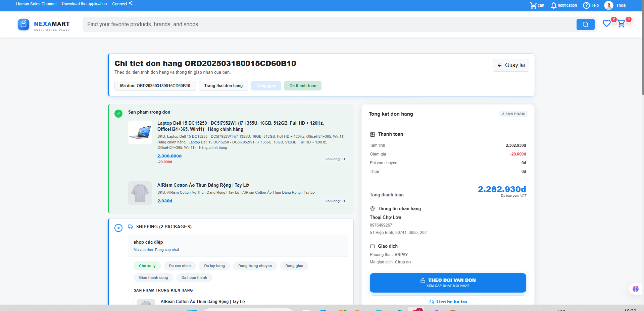Click the shipping truck icon
The height and width of the screenshot is (311, 644).
131,227
